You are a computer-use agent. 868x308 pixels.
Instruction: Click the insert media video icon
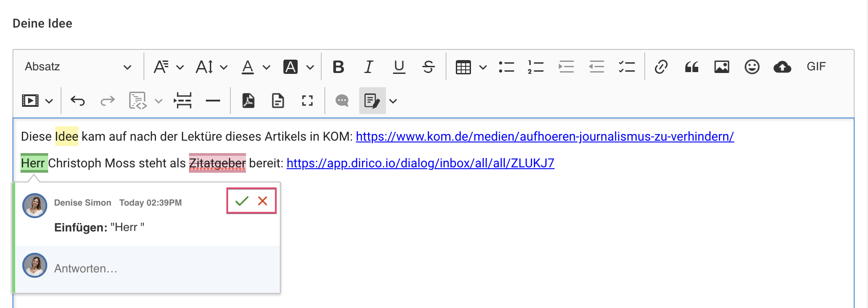[x=30, y=101]
